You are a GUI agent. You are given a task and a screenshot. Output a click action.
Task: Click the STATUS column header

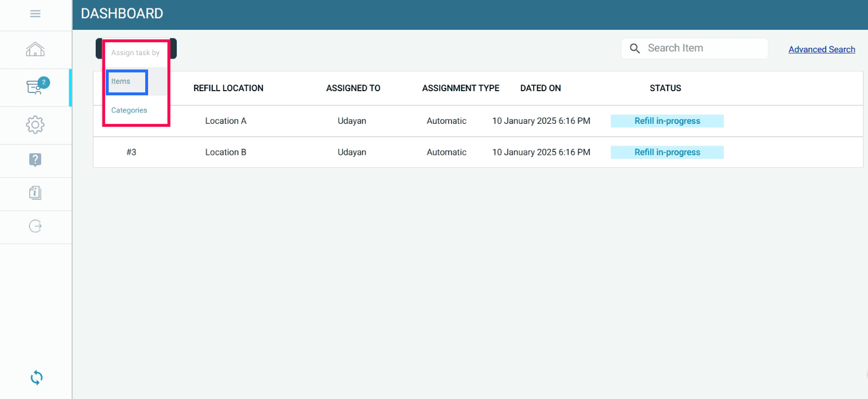pos(665,88)
